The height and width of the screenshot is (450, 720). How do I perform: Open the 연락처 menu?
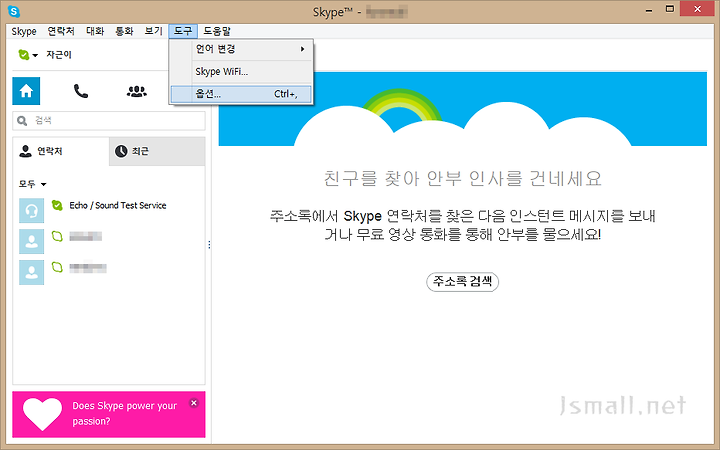pos(61,31)
